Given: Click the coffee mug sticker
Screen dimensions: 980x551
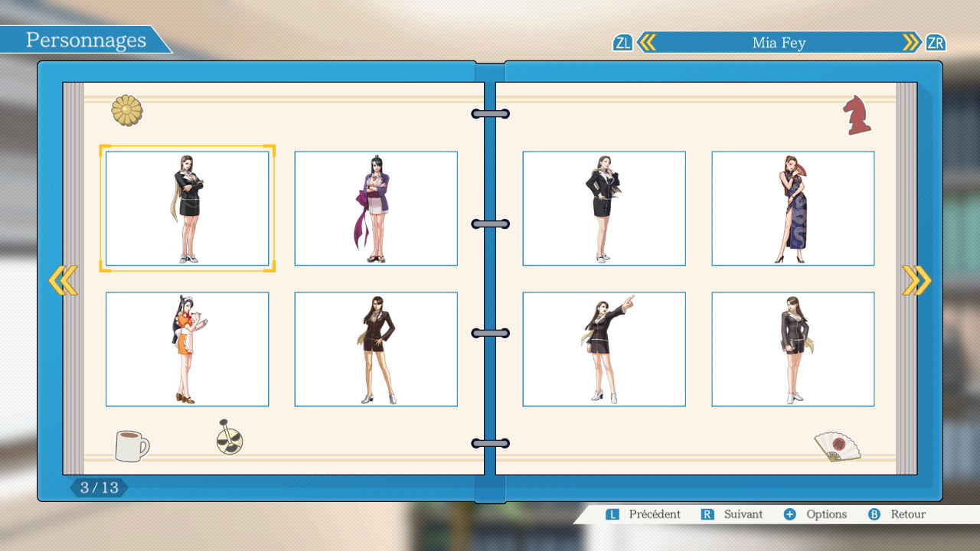Looking at the screenshot, I should [x=132, y=445].
